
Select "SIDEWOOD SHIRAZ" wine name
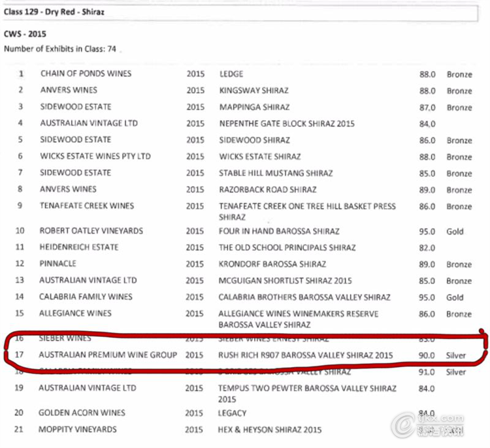click(254, 140)
